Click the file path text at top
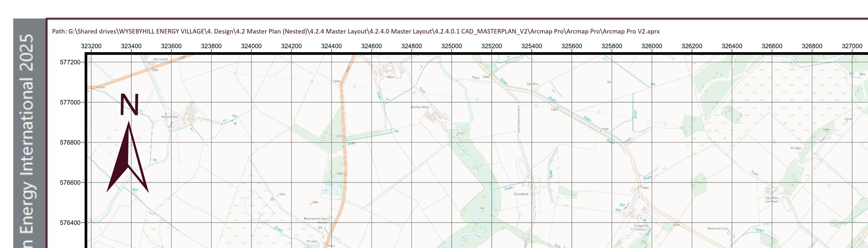 (356, 31)
